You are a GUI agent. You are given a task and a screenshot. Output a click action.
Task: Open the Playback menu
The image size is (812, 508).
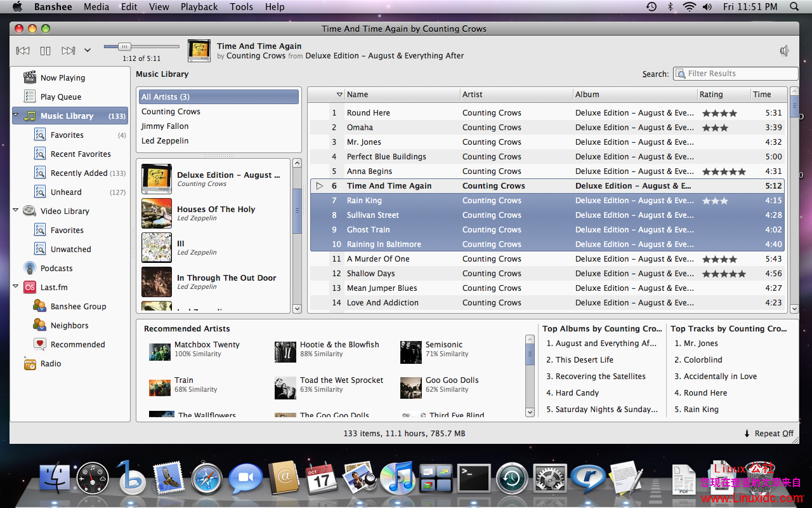[199, 6]
